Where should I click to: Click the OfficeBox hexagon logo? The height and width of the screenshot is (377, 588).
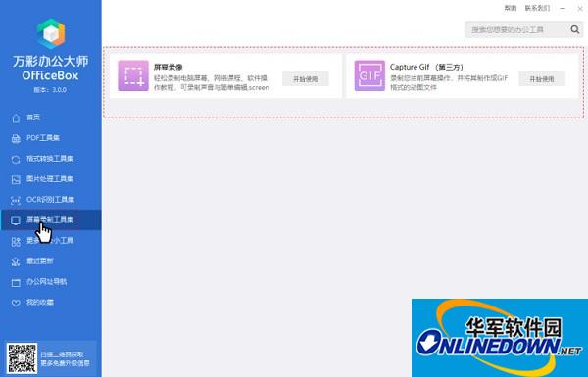point(51,34)
